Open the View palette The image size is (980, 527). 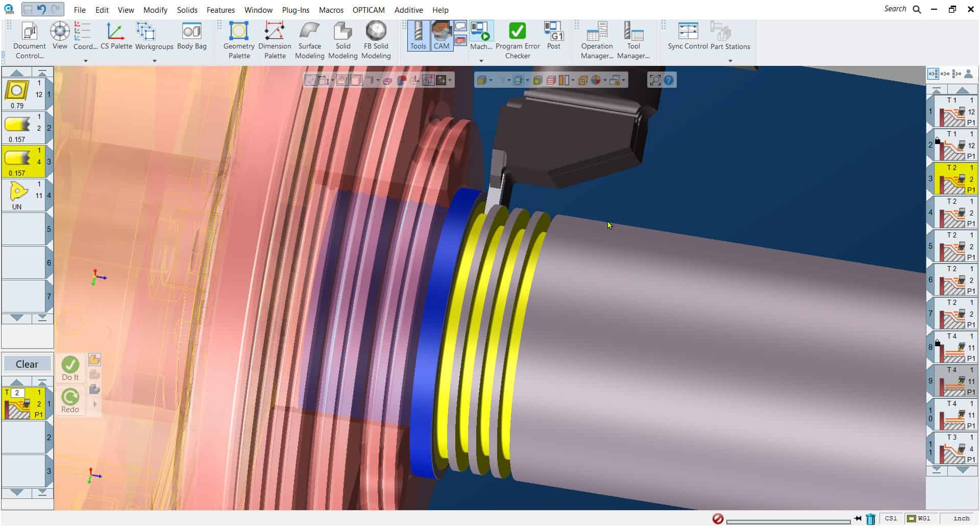(x=60, y=36)
